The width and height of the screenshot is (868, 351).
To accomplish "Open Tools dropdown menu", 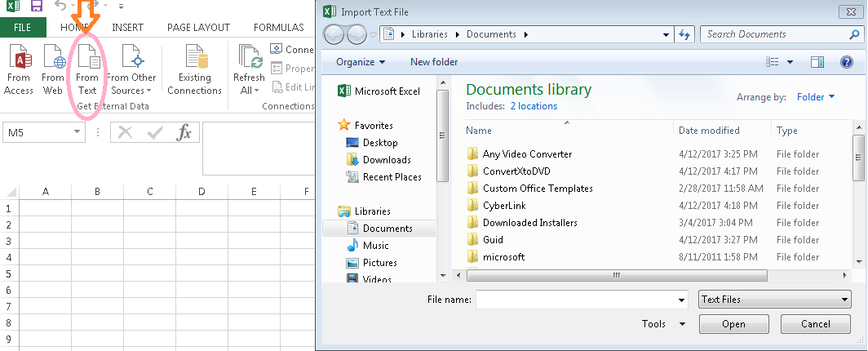I will [664, 324].
